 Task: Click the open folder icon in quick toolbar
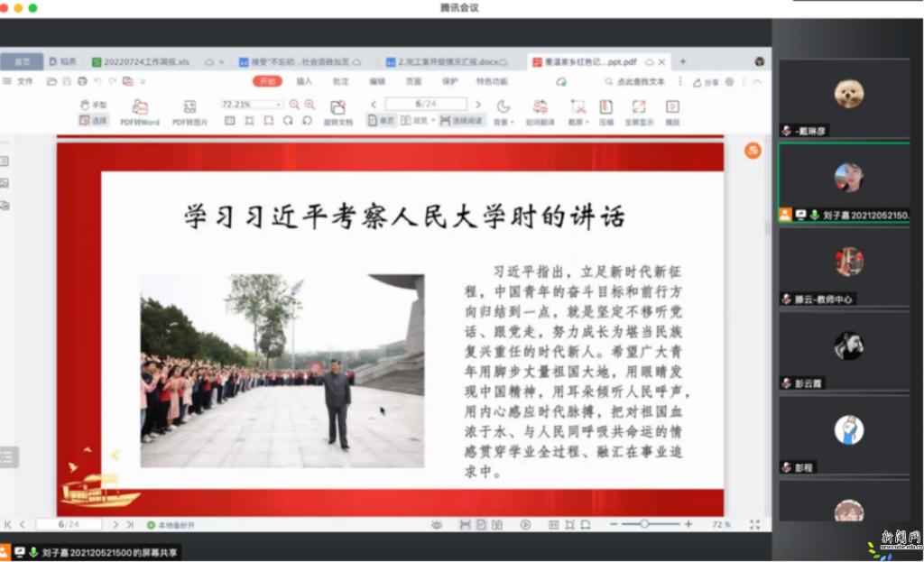[x=51, y=81]
